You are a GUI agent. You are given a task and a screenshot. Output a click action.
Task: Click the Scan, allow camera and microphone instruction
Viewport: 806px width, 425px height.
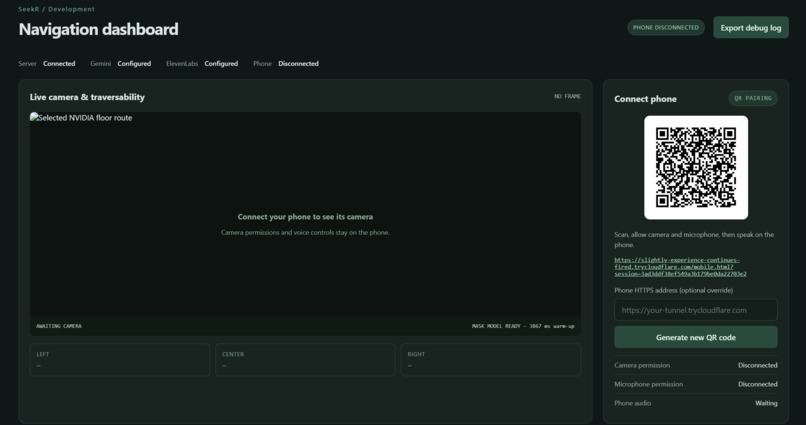(694, 239)
